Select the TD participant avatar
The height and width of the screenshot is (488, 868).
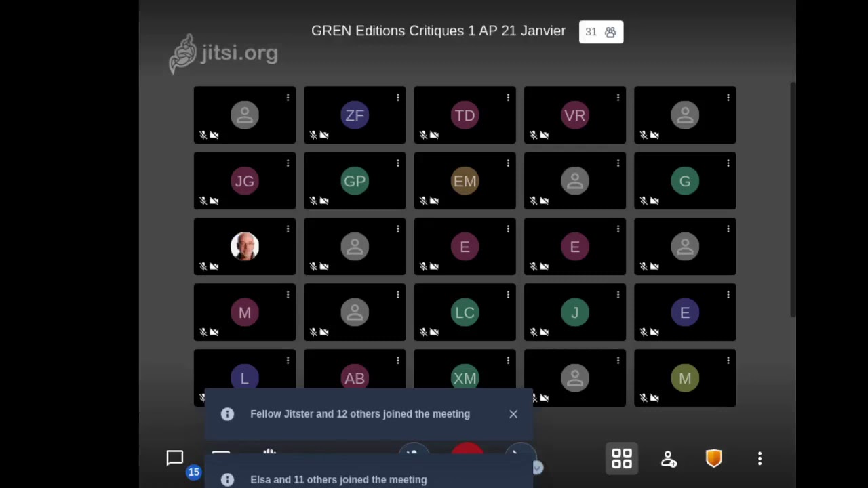click(465, 115)
